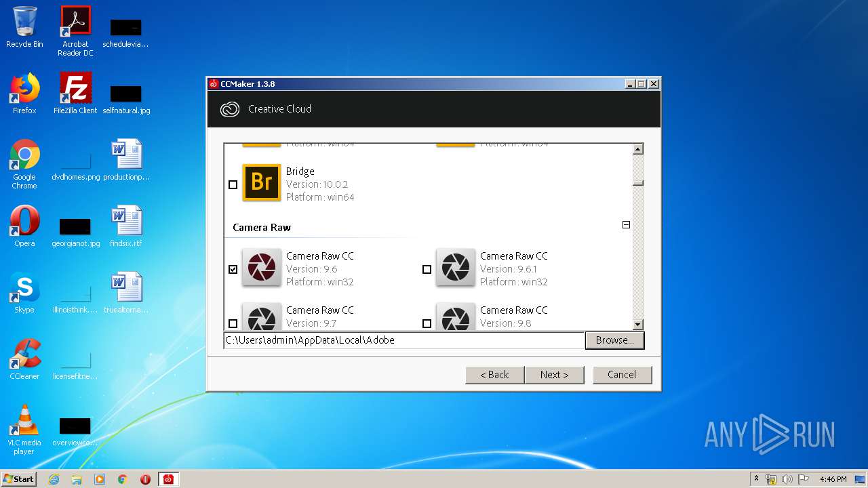868x488 pixels.
Task: Click the Camera Raw section heading
Action: [262, 228]
